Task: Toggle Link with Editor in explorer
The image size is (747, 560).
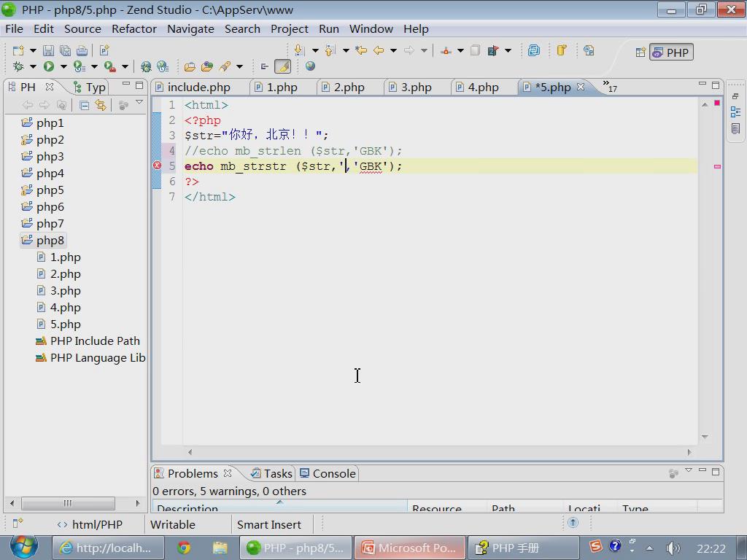Action: pos(101,105)
